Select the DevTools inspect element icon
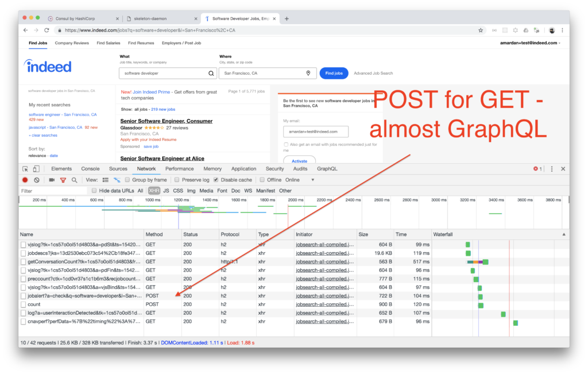 (x=25, y=169)
